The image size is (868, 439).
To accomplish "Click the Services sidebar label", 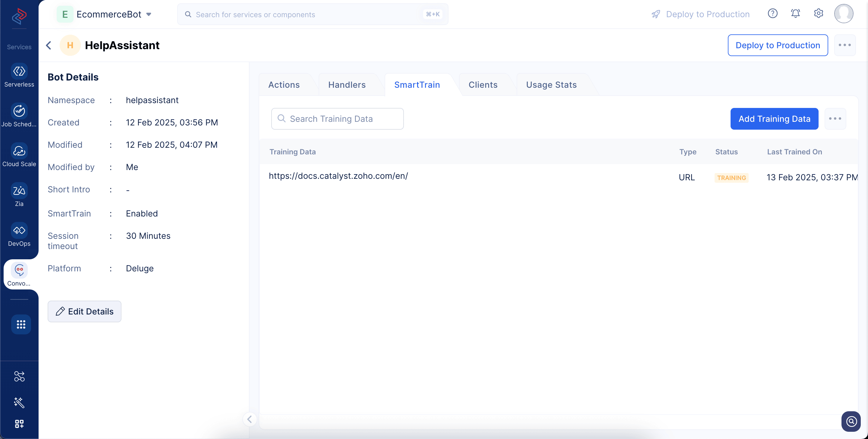I will coord(19,47).
